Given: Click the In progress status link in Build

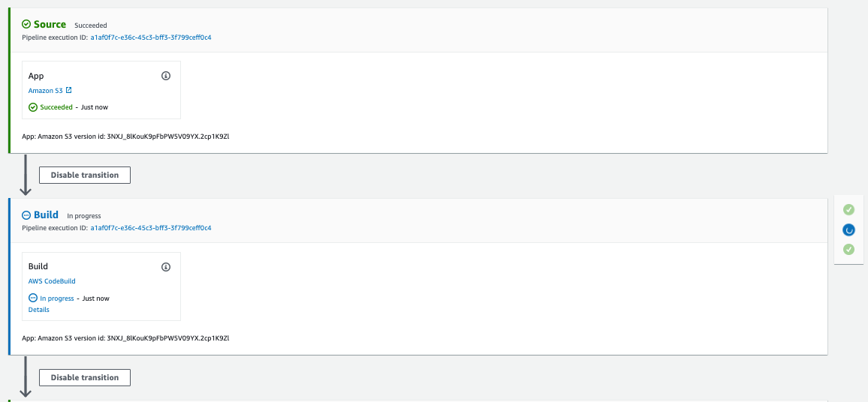Looking at the screenshot, I should coord(57,298).
